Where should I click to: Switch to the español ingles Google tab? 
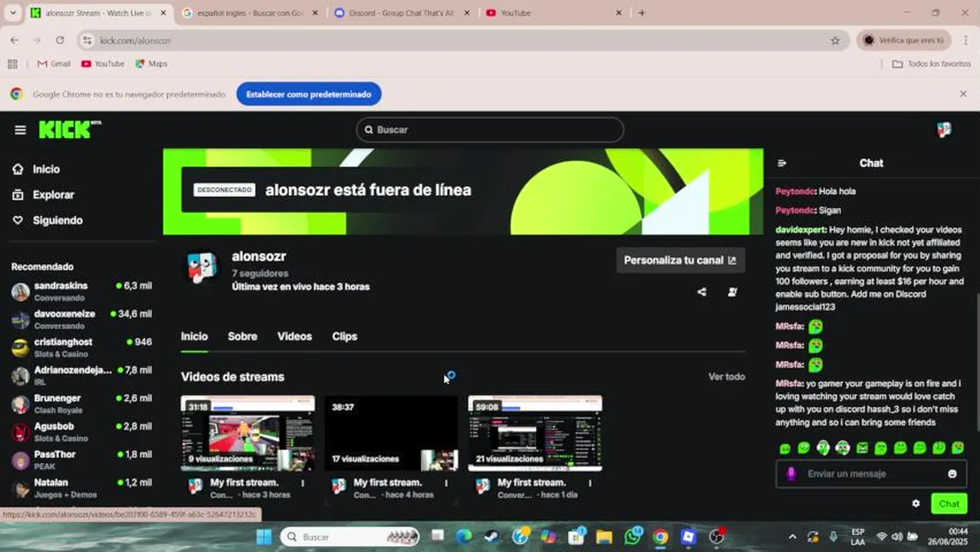pos(250,13)
